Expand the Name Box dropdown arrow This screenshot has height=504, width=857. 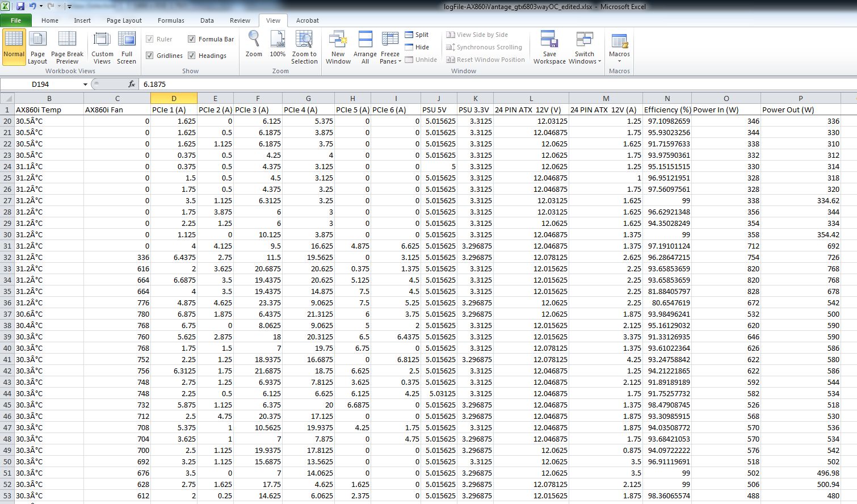coord(86,85)
